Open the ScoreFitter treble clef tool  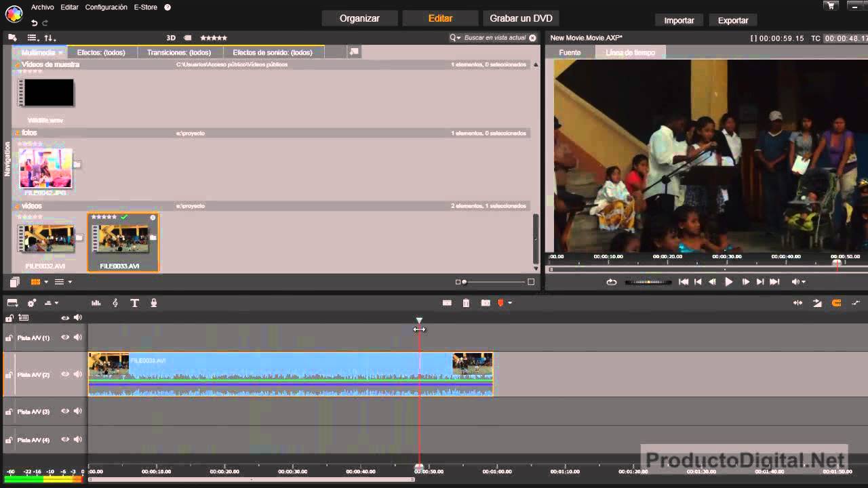(115, 303)
